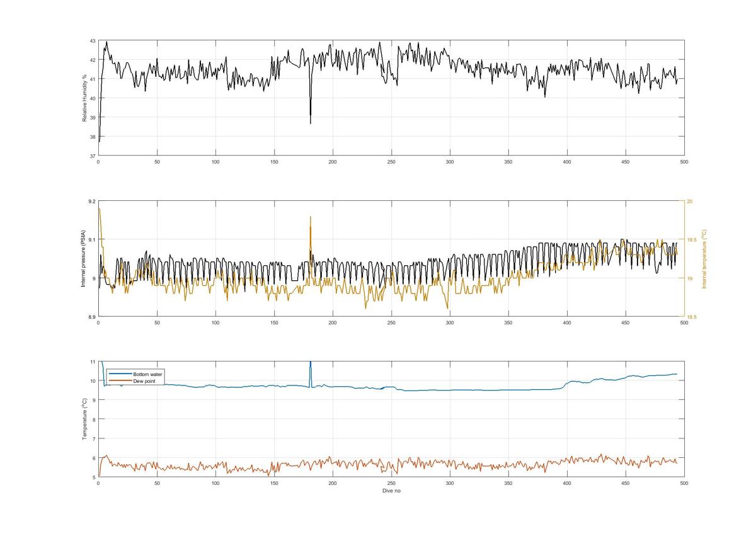The image size is (756, 536).
Task: Click the 11 tick on the bottom temperature axis
Action: [93, 362]
